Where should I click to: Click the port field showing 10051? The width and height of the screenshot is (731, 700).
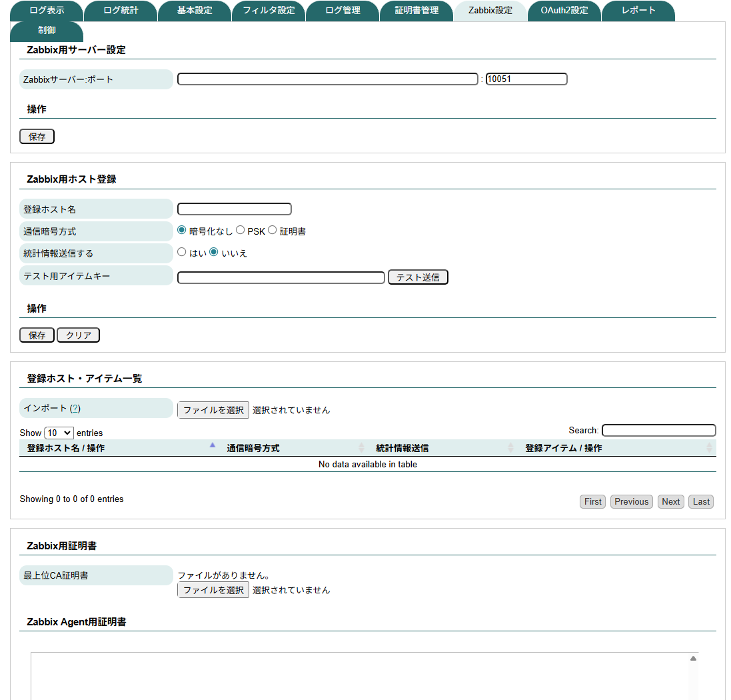click(x=526, y=79)
